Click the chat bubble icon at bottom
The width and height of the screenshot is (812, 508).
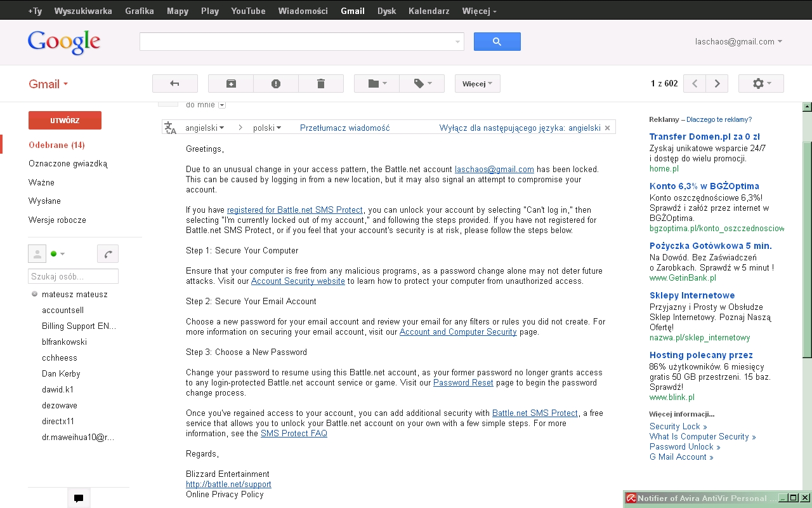click(79, 498)
